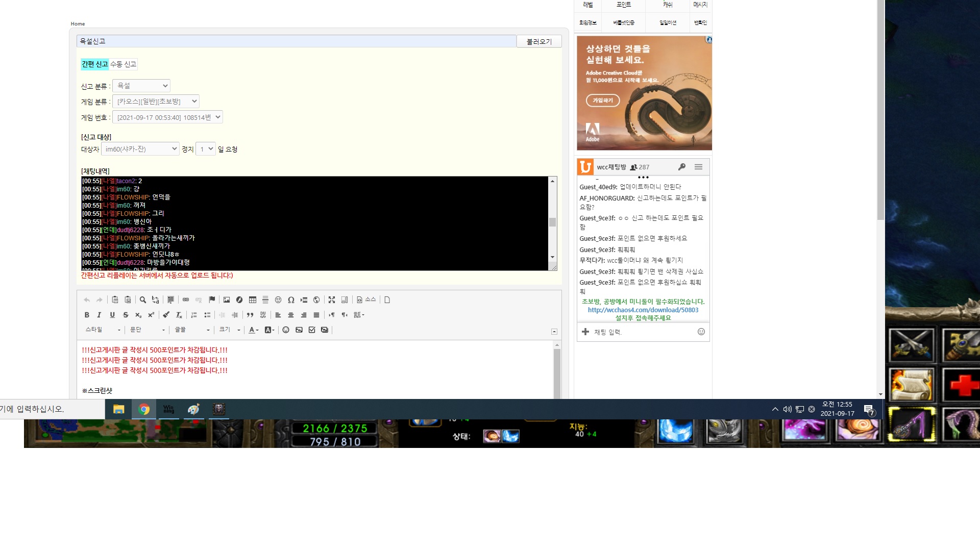980x551 pixels.
Task: Toggle source code view (소스)
Action: [x=366, y=300]
